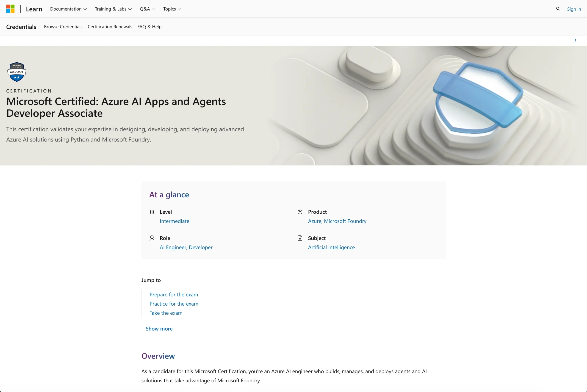
Task: Click the Sign in link
Action: [x=574, y=9]
